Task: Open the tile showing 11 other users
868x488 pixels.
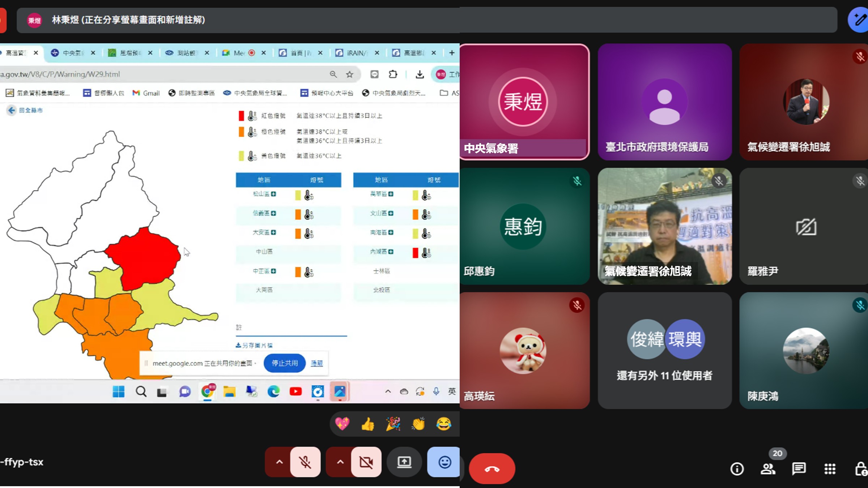Action: [x=665, y=350]
